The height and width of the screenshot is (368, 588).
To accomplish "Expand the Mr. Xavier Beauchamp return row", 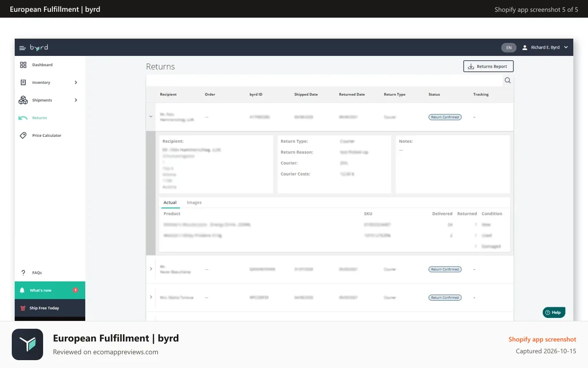I will click(151, 269).
